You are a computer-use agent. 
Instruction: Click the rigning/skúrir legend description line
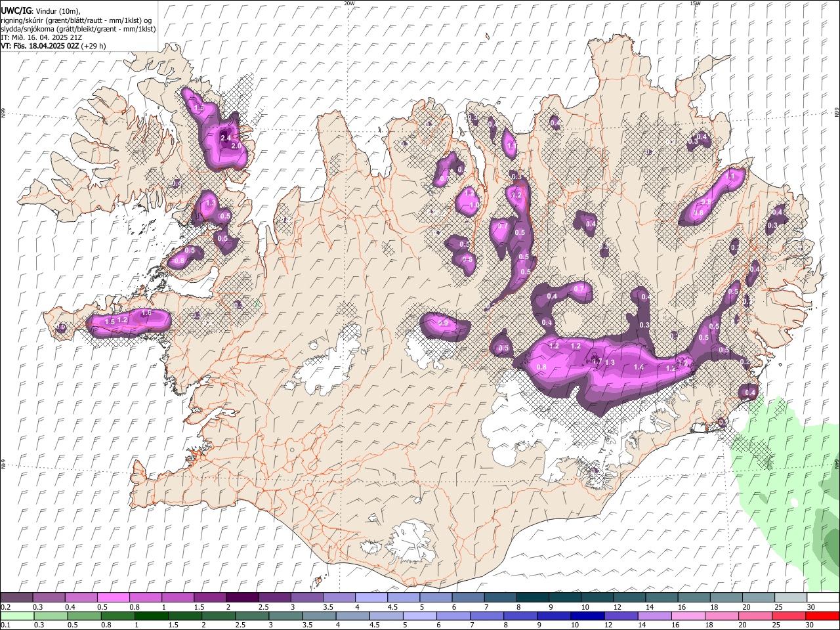(x=76, y=20)
